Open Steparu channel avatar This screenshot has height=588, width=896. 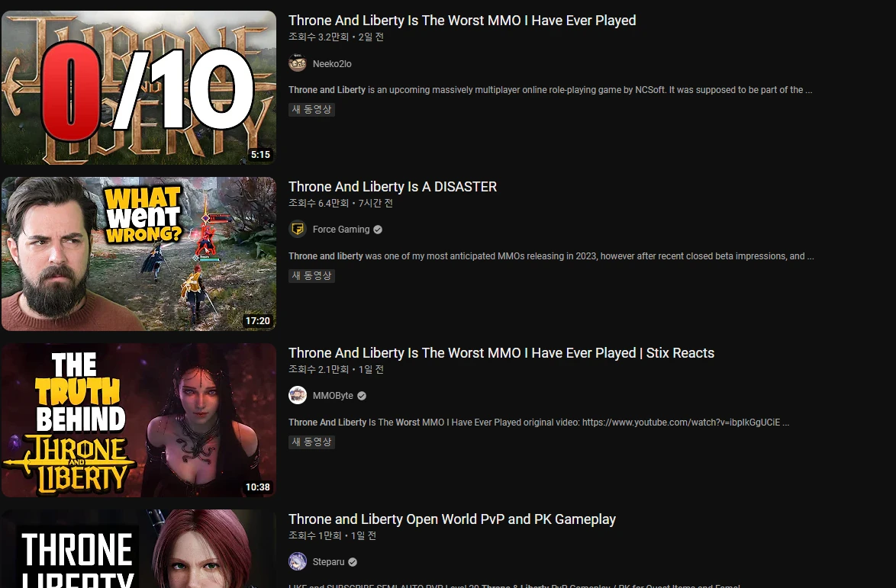297,562
